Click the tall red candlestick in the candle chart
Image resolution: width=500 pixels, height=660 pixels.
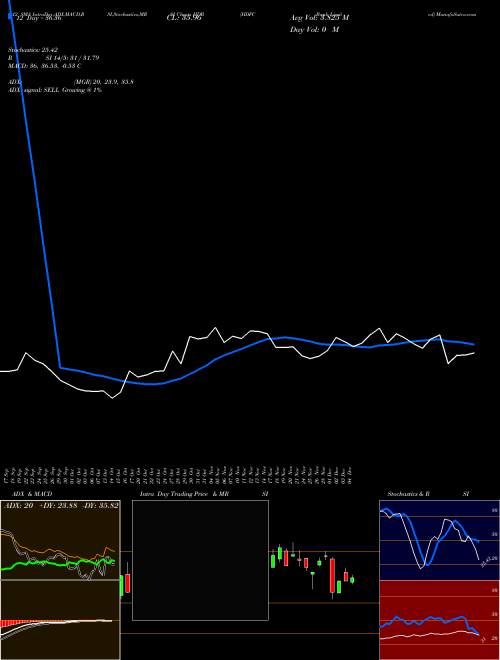332,575
